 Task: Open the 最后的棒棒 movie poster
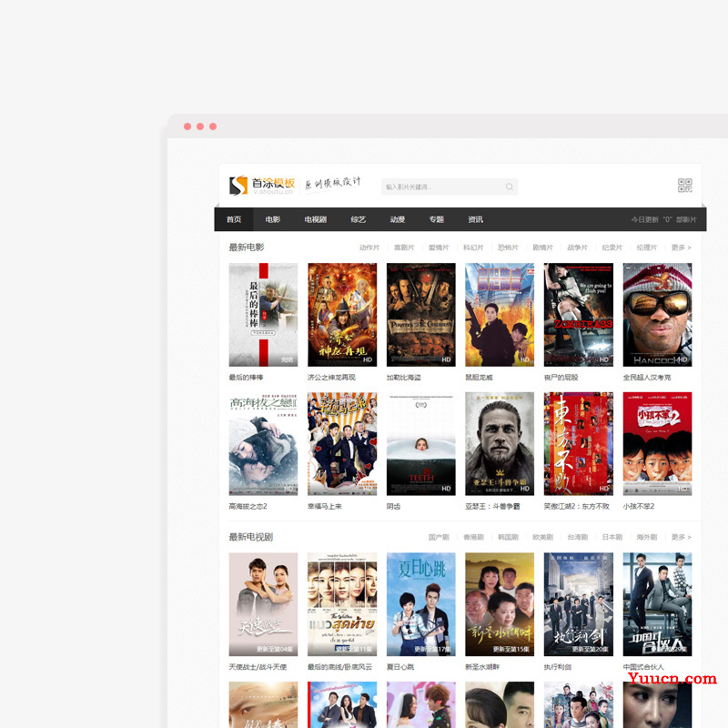coord(263,315)
